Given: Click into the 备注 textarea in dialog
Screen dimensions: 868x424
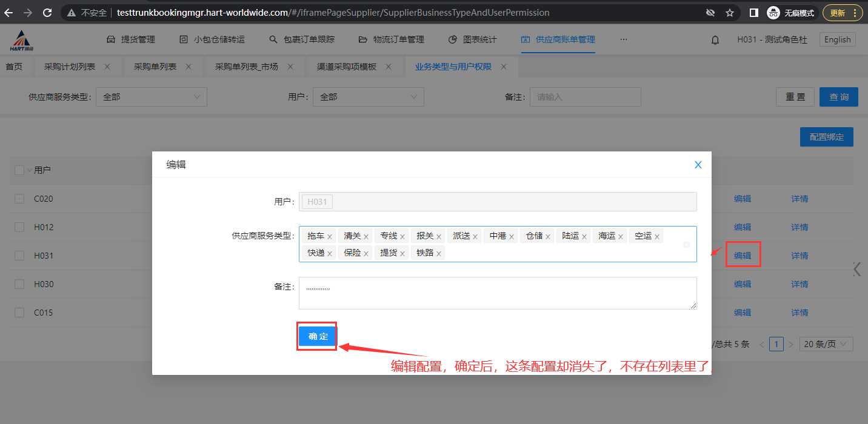Looking at the screenshot, I should (497, 293).
